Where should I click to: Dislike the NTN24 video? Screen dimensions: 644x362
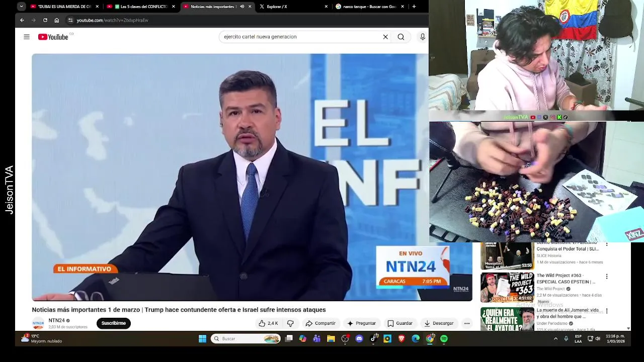(x=290, y=323)
